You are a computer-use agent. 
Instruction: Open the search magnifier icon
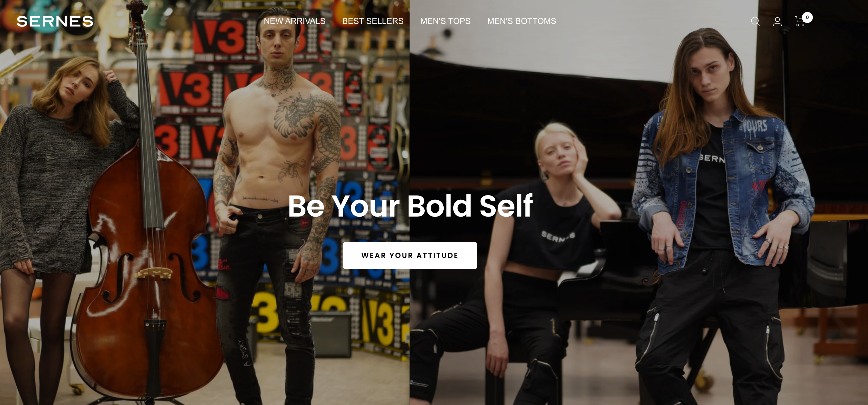(755, 22)
